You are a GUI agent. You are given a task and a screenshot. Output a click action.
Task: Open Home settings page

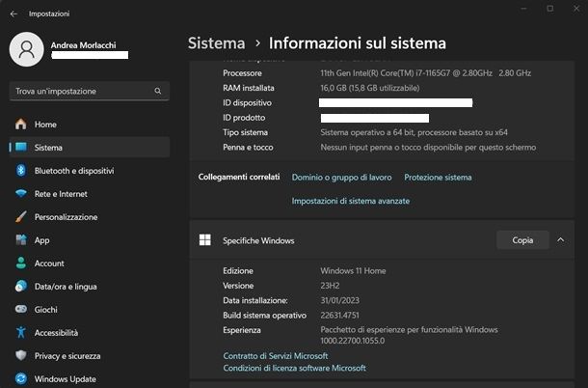tap(45, 125)
